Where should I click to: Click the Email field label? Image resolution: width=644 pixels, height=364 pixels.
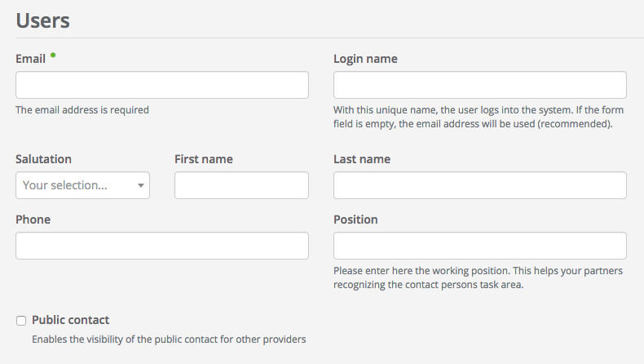click(x=31, y=59)
